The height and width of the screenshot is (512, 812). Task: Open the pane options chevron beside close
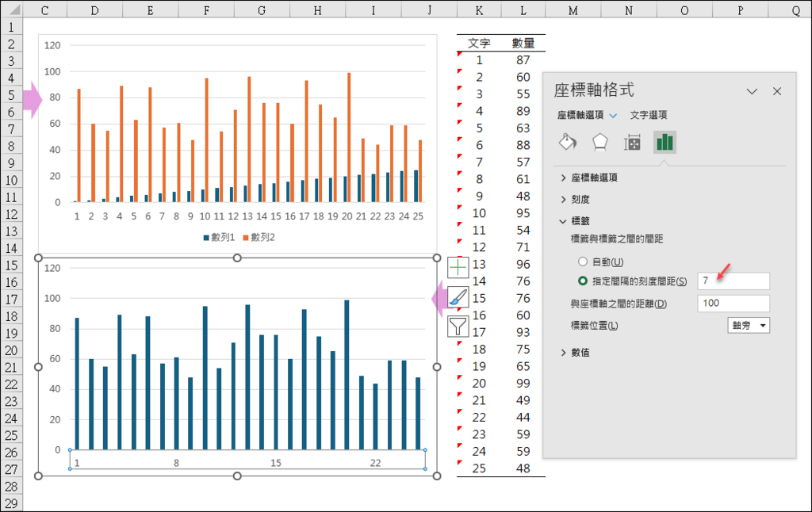[x=752, y=91]
